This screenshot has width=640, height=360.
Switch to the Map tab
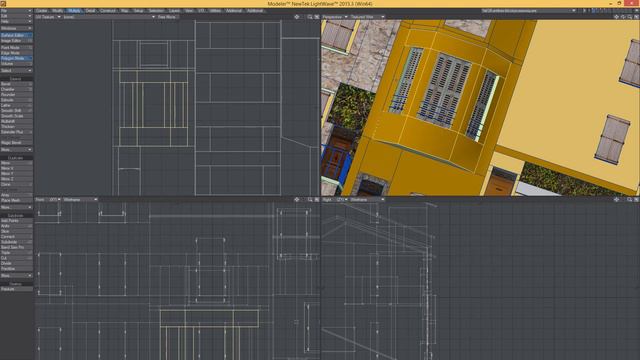pos(125,11)
